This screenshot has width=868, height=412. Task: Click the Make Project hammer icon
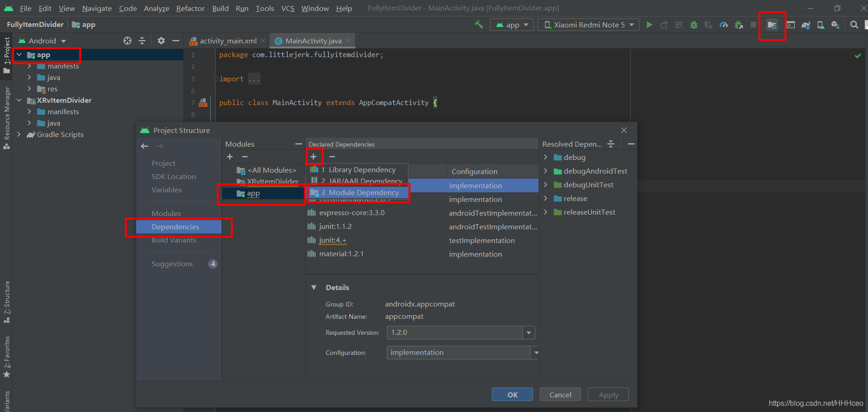479,25
